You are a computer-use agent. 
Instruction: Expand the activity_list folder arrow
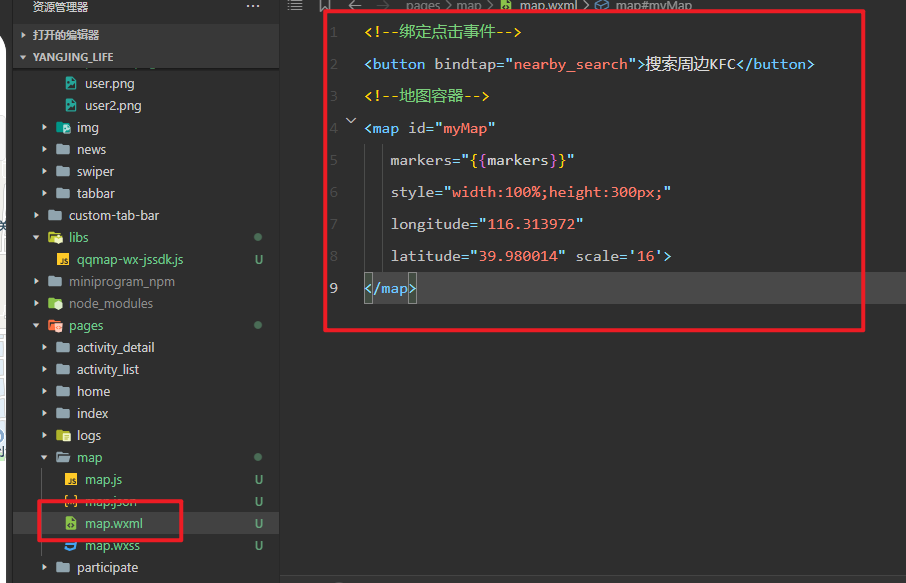pos(44,369)
